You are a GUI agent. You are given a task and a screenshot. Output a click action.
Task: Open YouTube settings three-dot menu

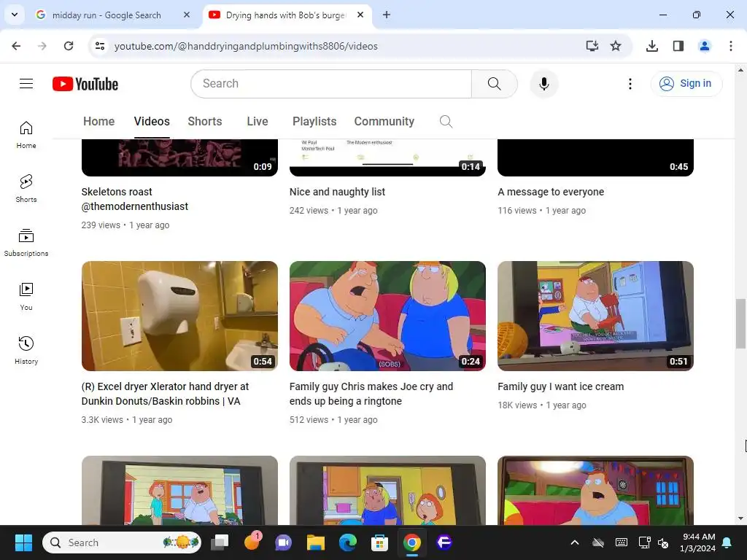[630, 84]
